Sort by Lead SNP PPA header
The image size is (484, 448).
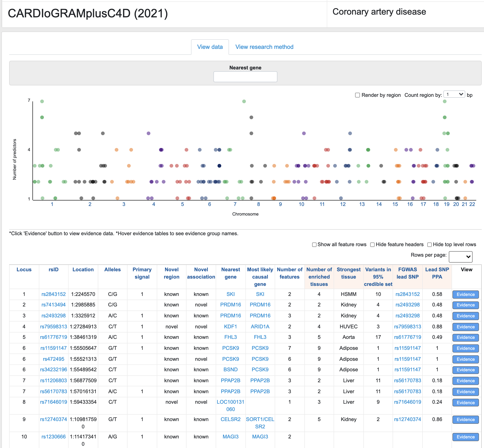pyautogui.click(x=437, y=273)
